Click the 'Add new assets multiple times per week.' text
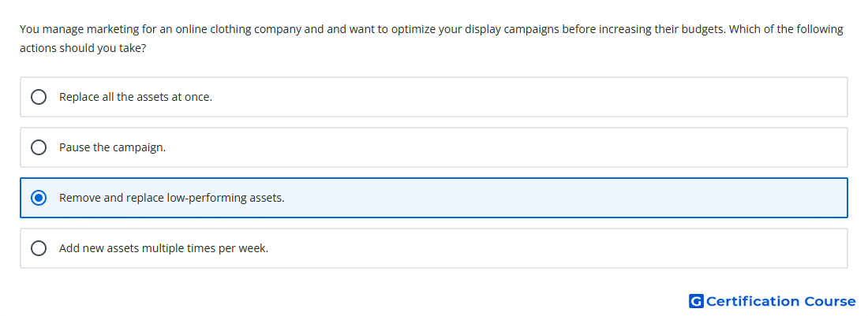This screenshot has width=868, height=316. [x=164, y=248]
